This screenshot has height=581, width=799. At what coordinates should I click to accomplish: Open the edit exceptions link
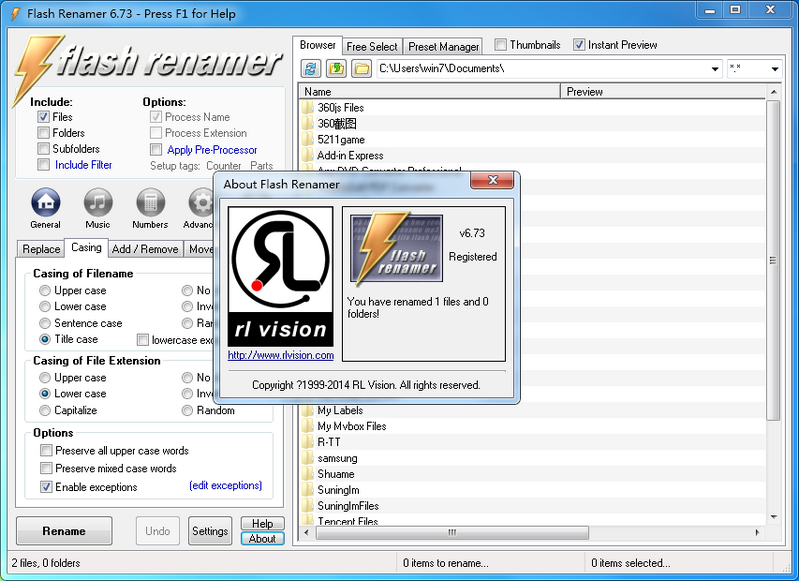(x=226, y=485)
